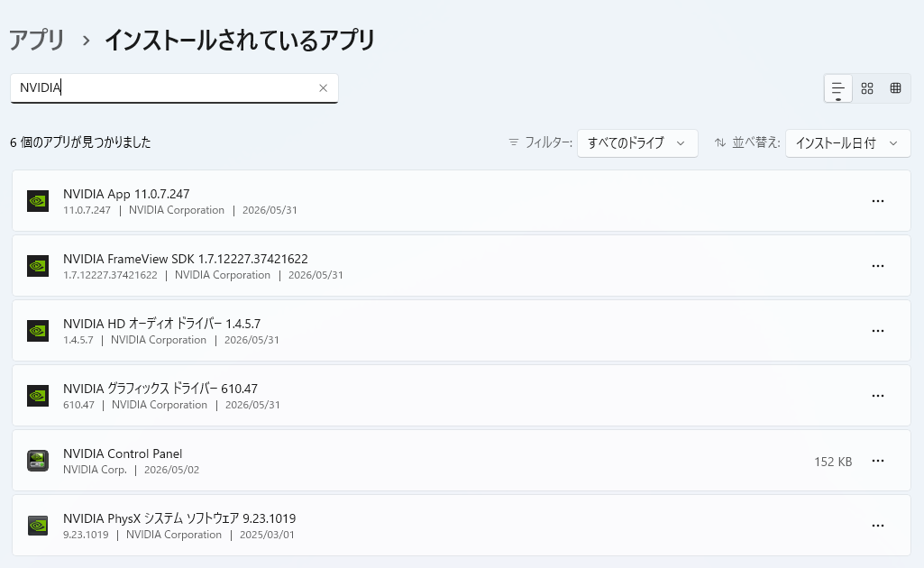This screenshot has width=924, height=568.
Task: Click the 2026/05/02 date of NVIDIA Control Panel
Action: click(x=171, y=471)
